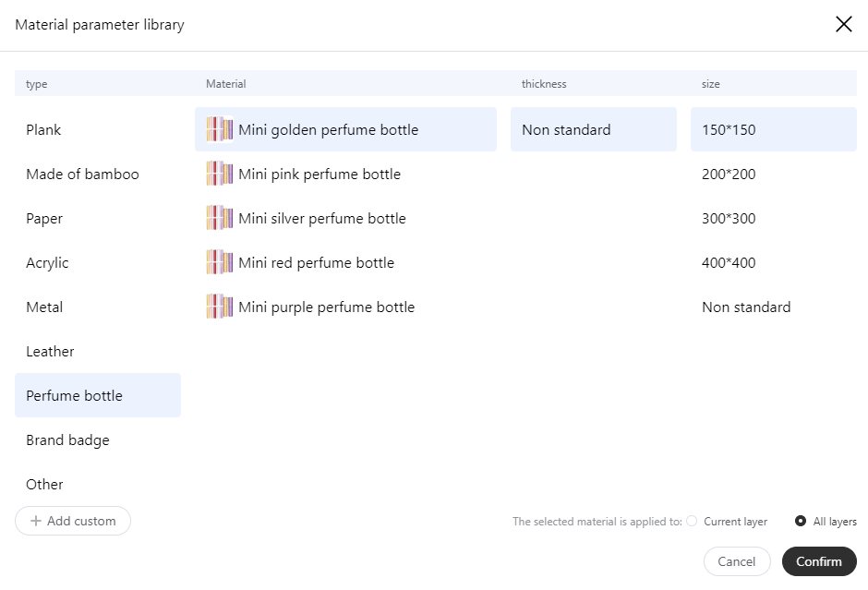Select the Perfume bottle type
Screen dimensions: 868x590
98,395
